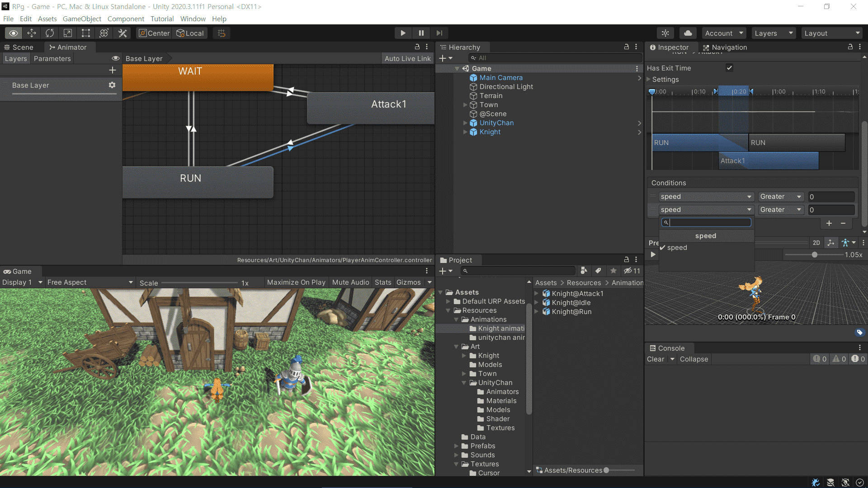Click the Step frame button

pyautogui.click(x=439, y=33)
